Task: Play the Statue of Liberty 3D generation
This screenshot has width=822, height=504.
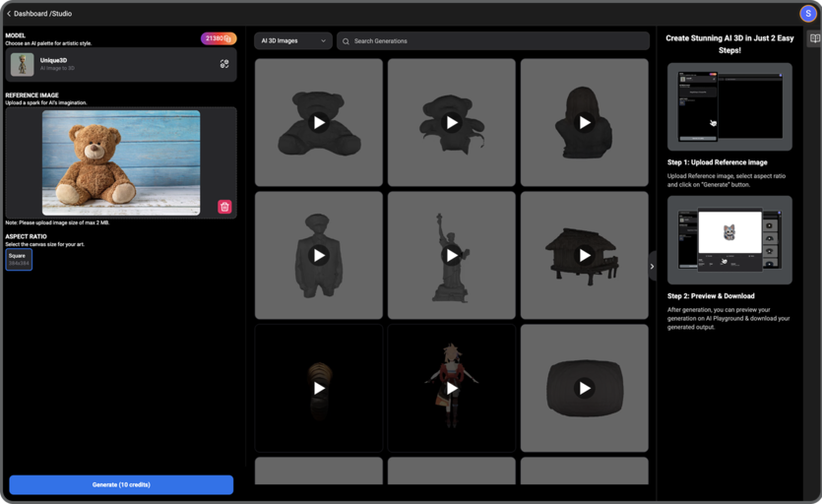Action: tap(452, 255)
